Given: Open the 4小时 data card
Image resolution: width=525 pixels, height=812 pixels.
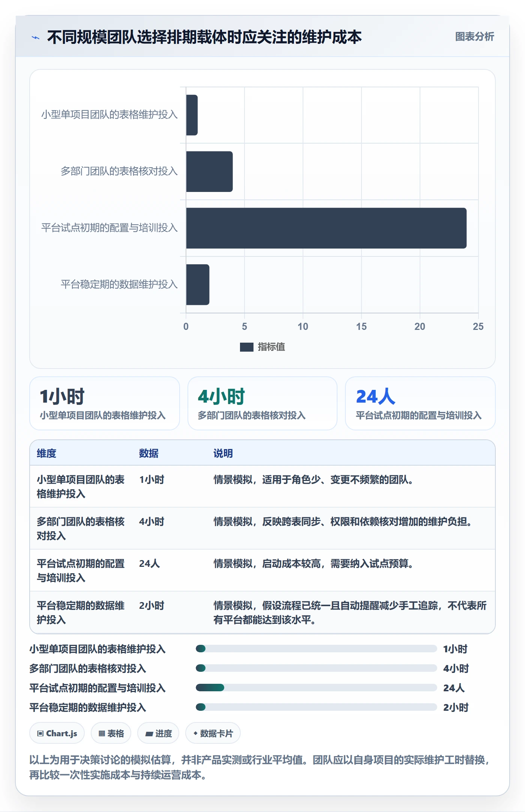Looking at the screenshot, I should 262,403.
